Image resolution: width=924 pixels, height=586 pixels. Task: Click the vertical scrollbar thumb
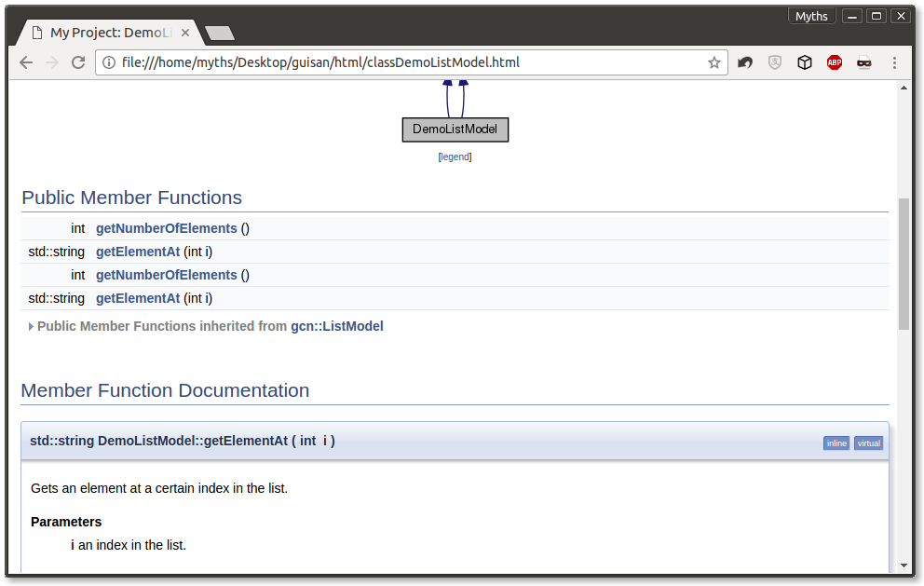(904, 264)
